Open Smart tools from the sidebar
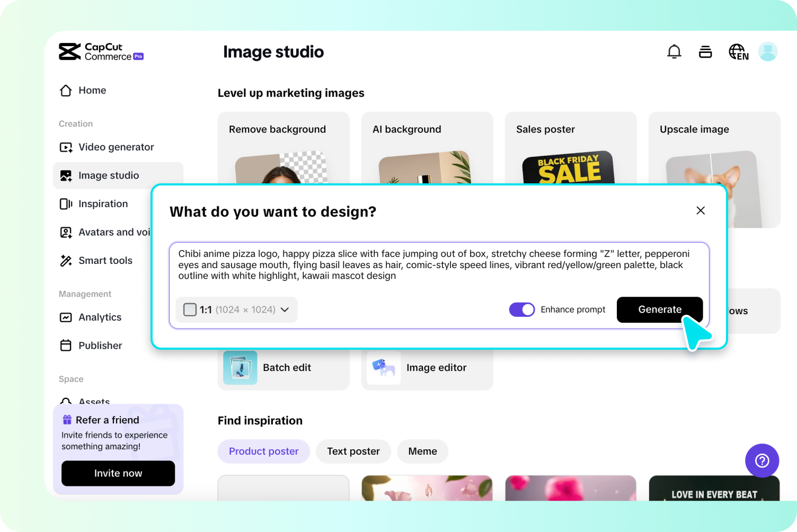This screenshot has height=532, width=797. click(66, 260)
